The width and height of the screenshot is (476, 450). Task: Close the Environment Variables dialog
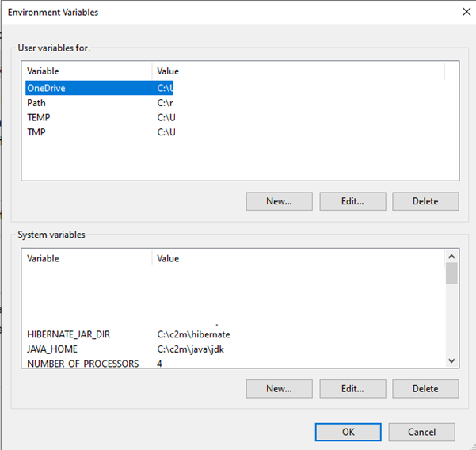466,12
